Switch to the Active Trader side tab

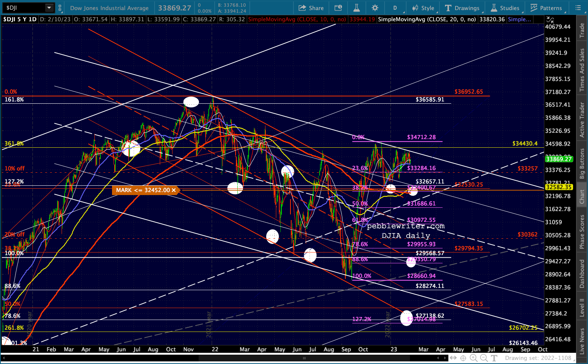click(582, 120)
